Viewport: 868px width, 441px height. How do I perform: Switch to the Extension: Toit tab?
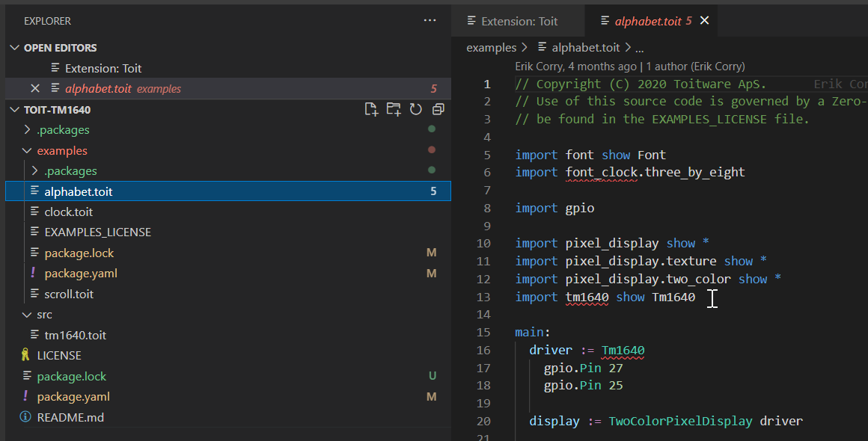tap(519, 21)
